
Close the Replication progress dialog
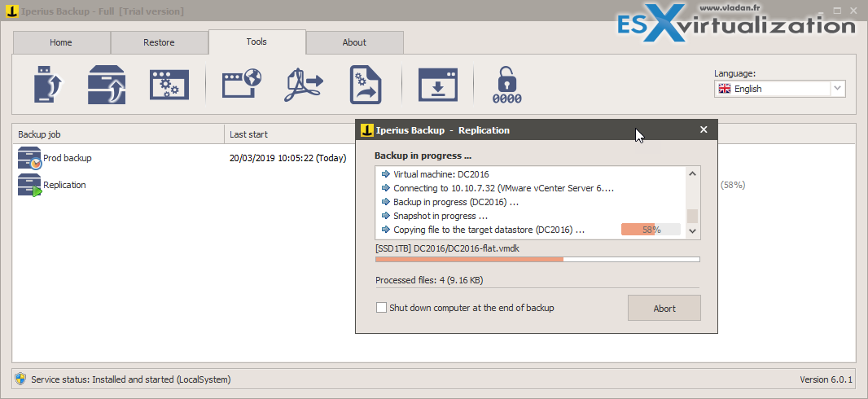pyautogui.click(x=704, y=129)
